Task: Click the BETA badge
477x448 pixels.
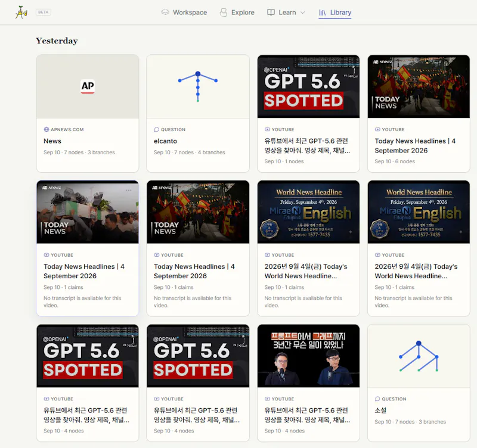Action: [x=43, y=12]
